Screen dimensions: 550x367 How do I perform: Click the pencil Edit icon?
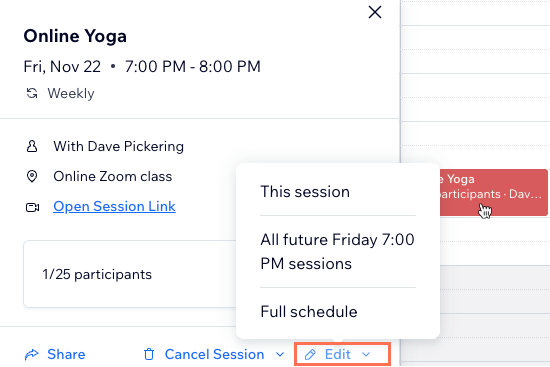[x=310, y=355]
